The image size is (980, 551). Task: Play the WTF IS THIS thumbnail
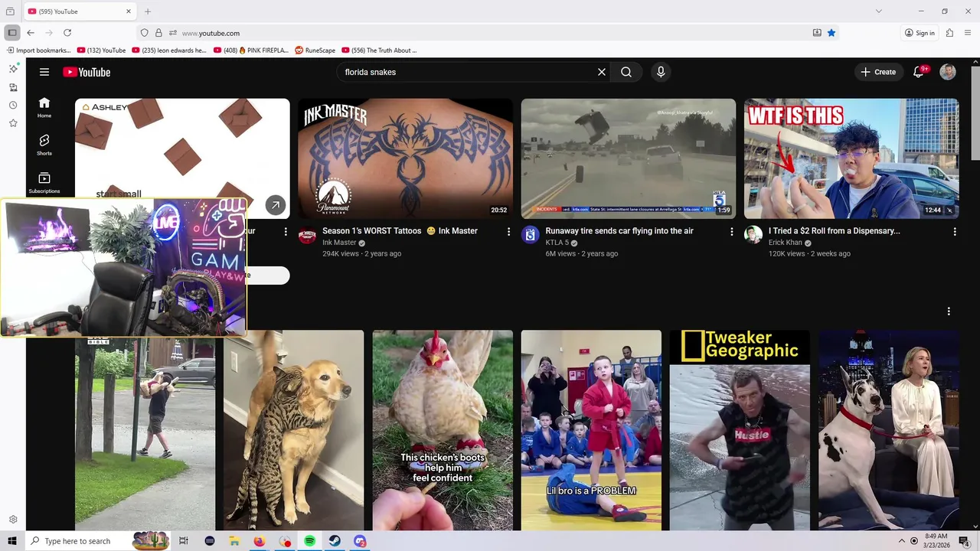pos(851,158)
